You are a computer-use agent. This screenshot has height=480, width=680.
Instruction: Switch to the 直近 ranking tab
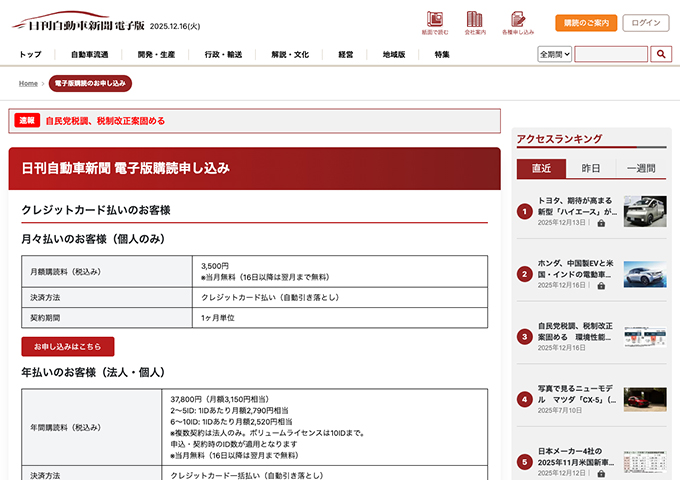coord(541,168)
